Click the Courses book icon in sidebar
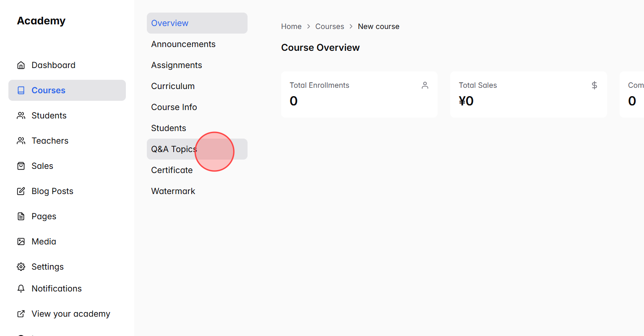 click(21, 90)
